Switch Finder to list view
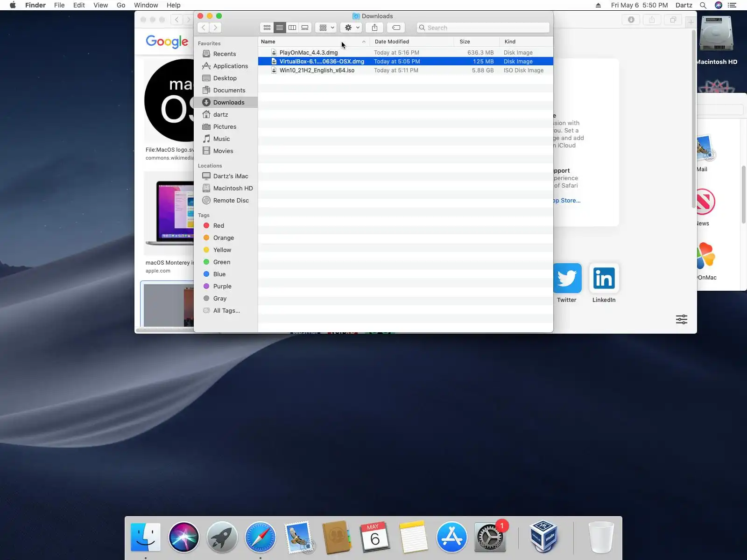Screen dimensions: 747x560 point(280,28)
